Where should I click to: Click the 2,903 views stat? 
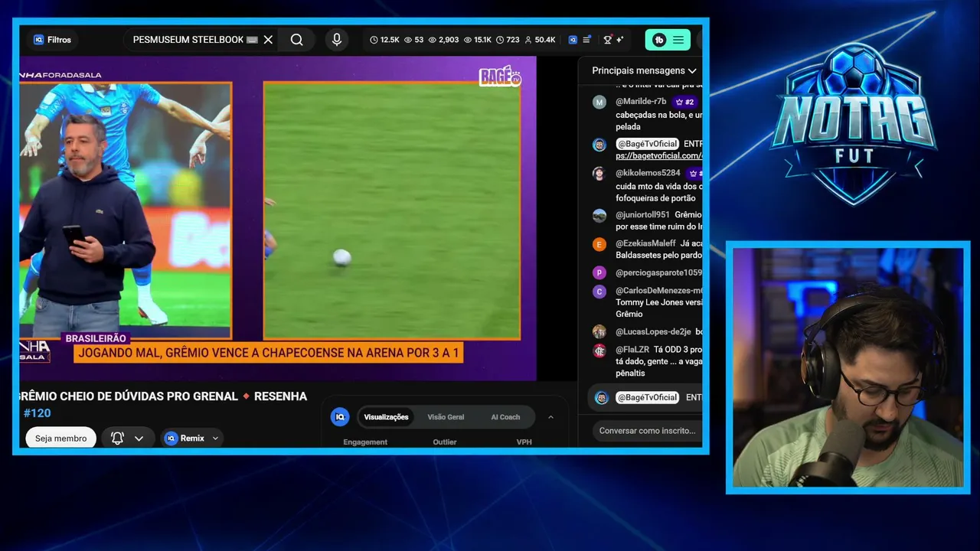pyautogui.click(x=443, y=40)
